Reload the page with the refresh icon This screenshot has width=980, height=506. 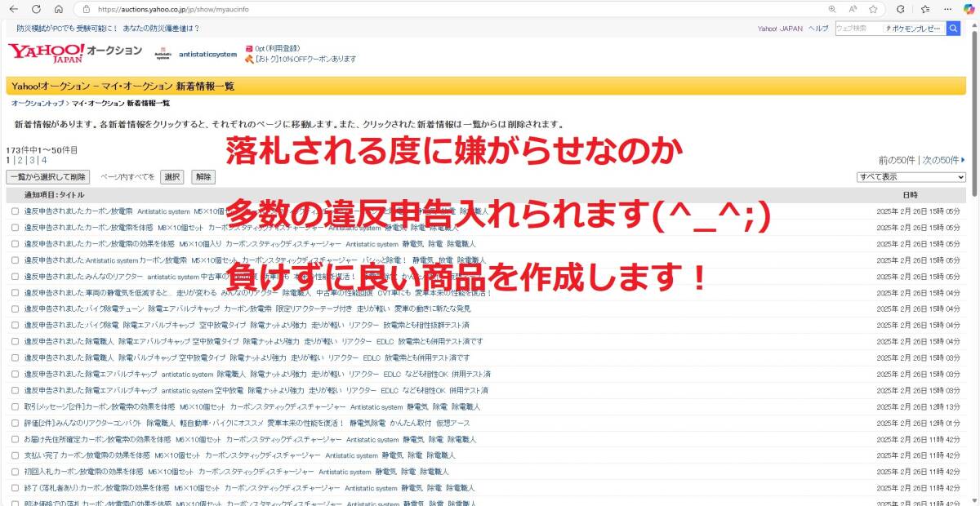point(36,9)
